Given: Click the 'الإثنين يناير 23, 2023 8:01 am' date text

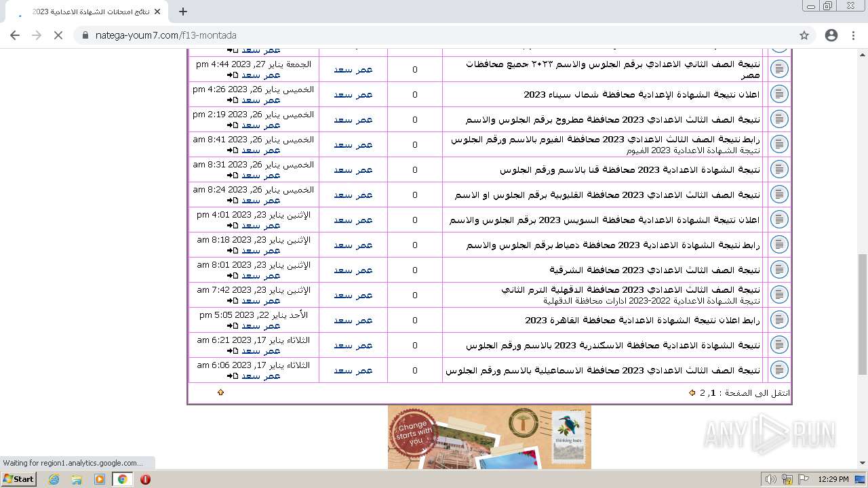Looking at the screenshot, I should pos(254,264).
